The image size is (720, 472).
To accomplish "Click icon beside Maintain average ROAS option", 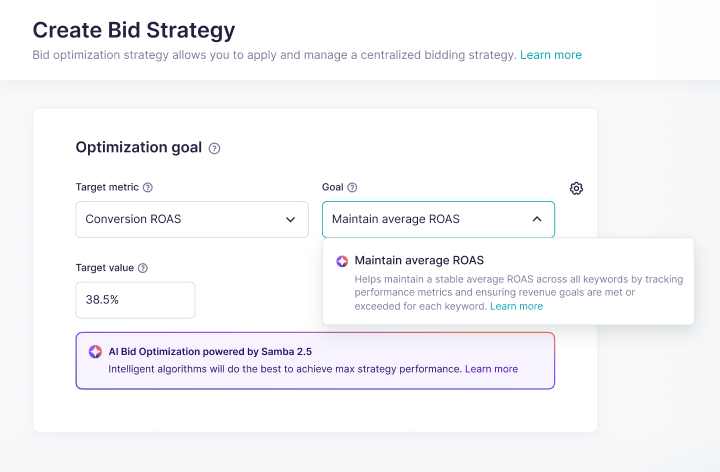I will pos(342,261).
